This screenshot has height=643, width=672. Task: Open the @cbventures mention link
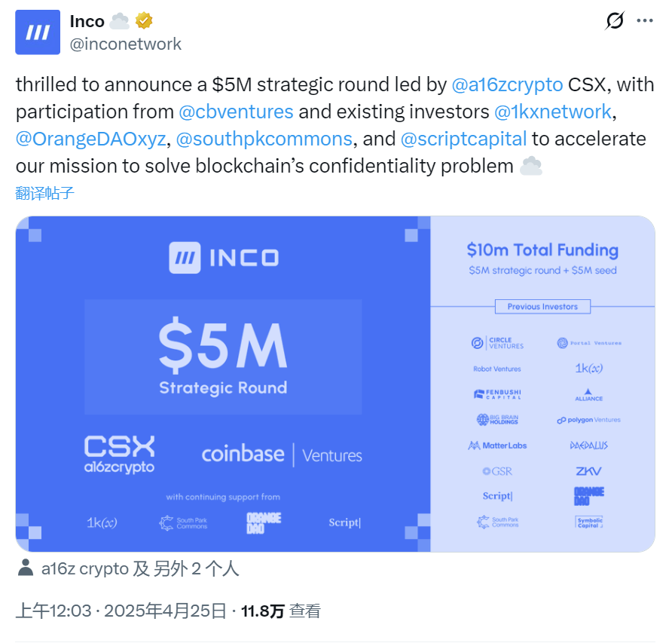point(236,112)
